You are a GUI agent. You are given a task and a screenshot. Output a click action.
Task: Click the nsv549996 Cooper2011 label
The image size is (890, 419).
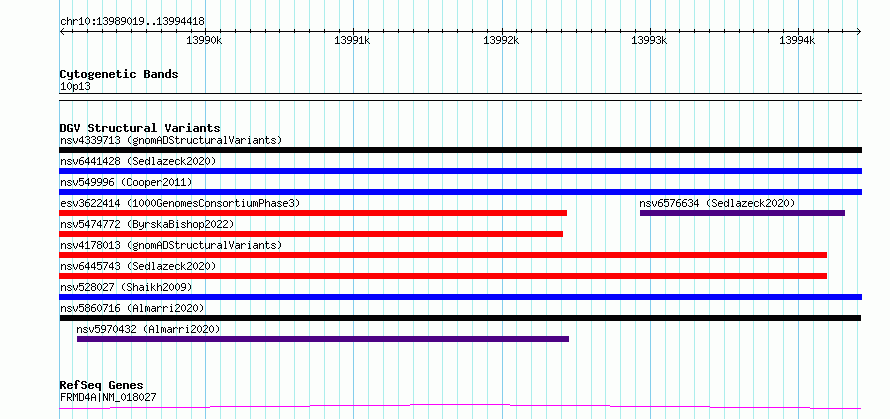point(126,182)
